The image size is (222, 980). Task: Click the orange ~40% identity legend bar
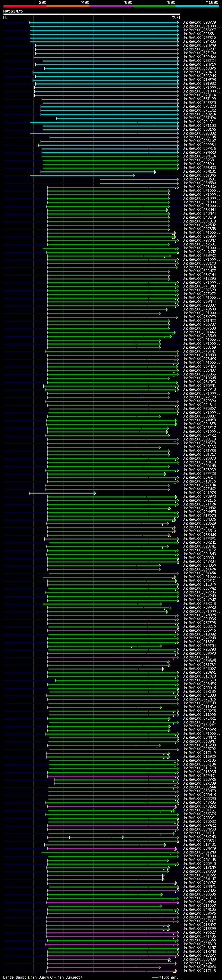pos(68,6)
